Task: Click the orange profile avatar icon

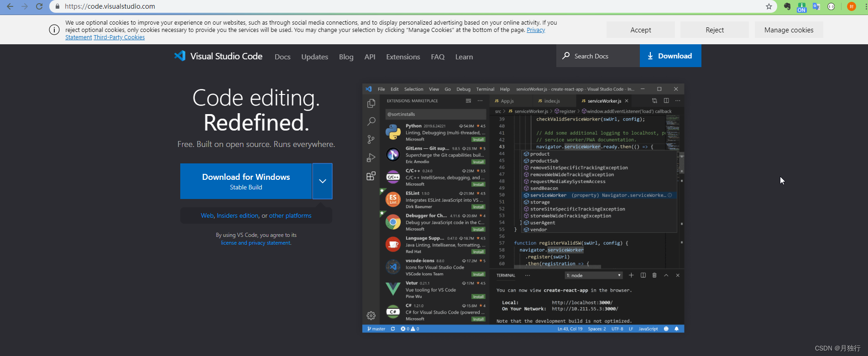Action: click(852, 6)
